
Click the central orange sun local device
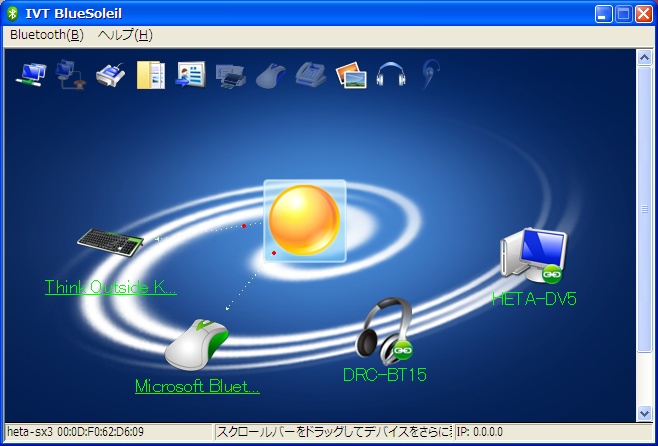pyautogui.click(x=305, y=221)
